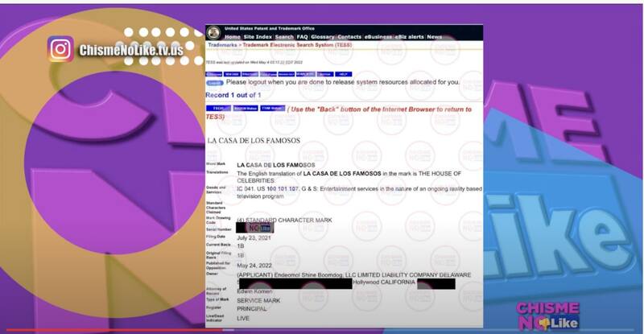Open the TSDR record button
Screen dimensions: 644x334
tap(217, 108)
